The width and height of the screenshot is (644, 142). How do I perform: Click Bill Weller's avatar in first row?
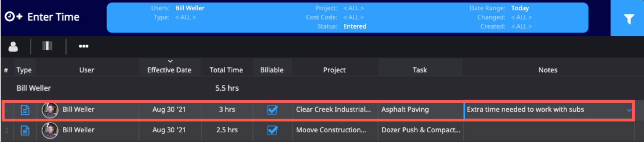[50, 110]
